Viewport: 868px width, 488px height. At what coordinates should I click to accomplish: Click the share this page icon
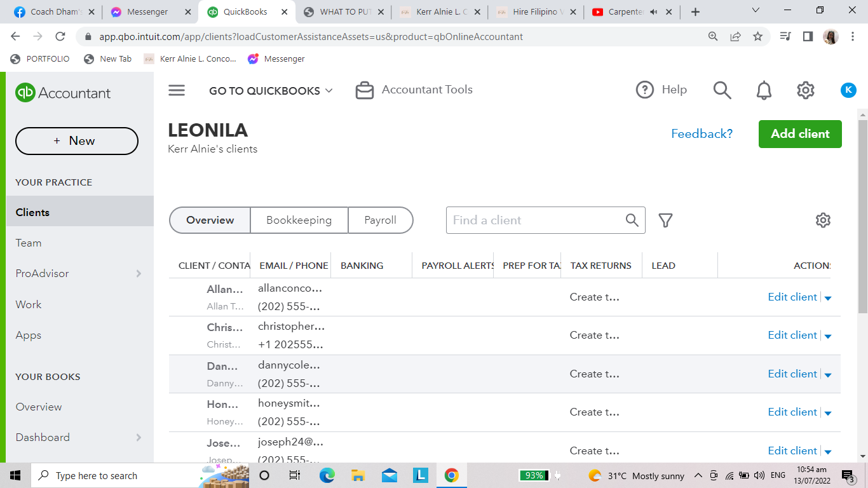point(735,37)
